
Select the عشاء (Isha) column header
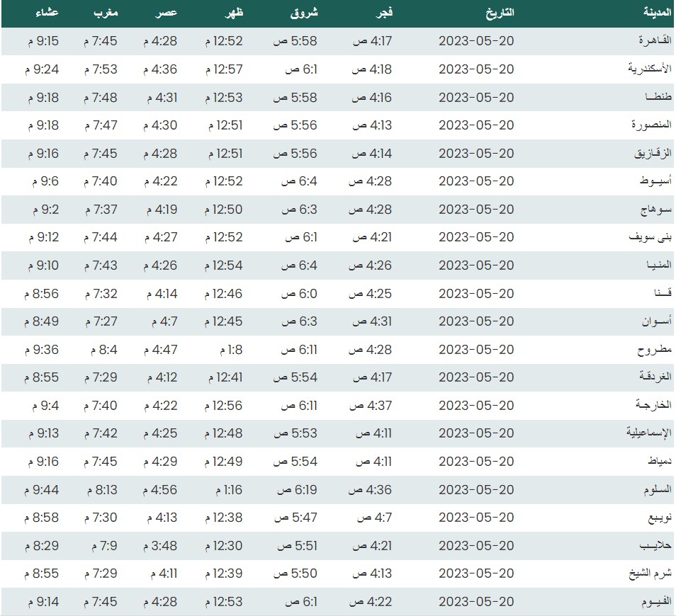47,13
